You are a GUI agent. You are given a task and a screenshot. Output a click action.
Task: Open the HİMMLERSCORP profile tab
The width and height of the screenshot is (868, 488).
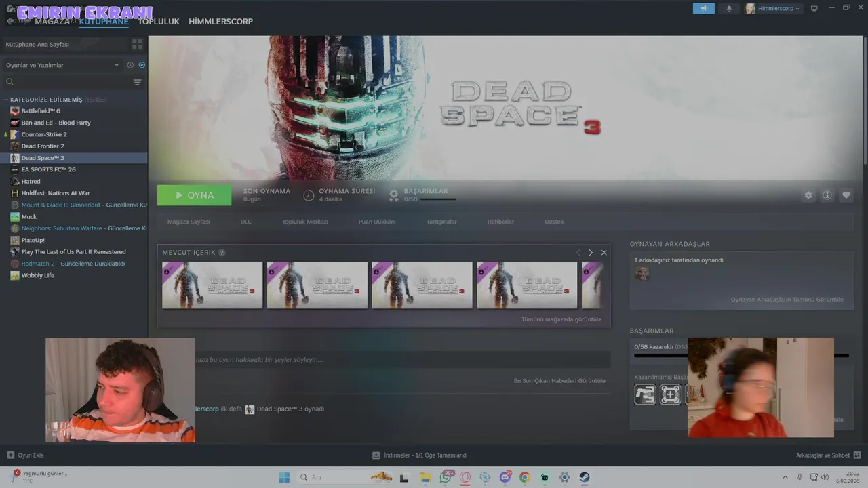(220, 22)
